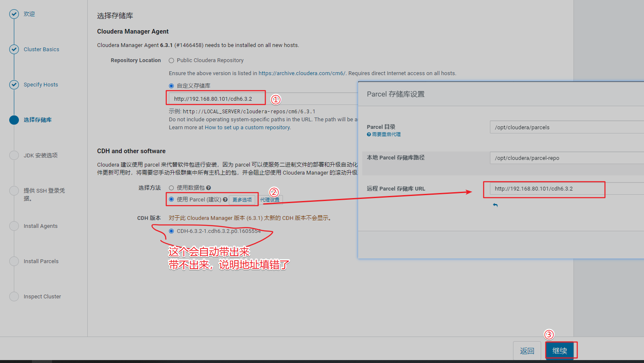Click help icon next to 使用 Parcel (建议)
Viewport: 644px width, 363px height.
[x=225, y=200]
